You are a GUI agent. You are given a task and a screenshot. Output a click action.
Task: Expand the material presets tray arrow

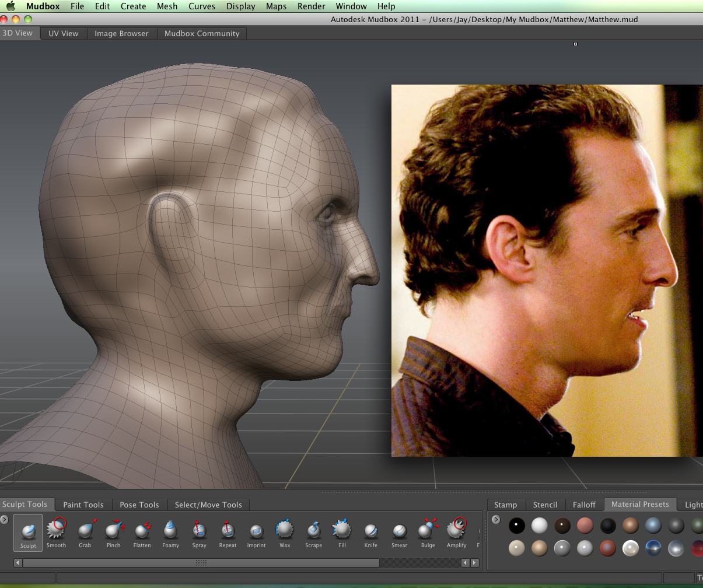(x=496, y=519)
